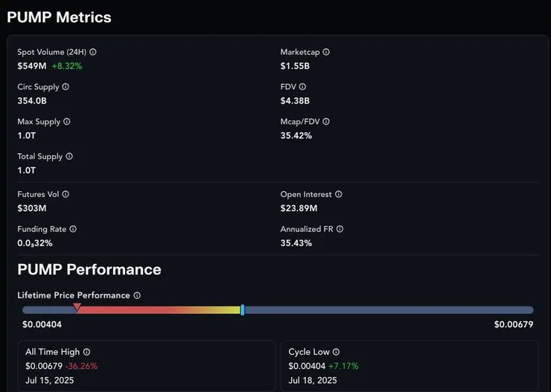Click the Total Supply info icon
Viewport: 551px width, 392px height.
click(x=69, y=156)
